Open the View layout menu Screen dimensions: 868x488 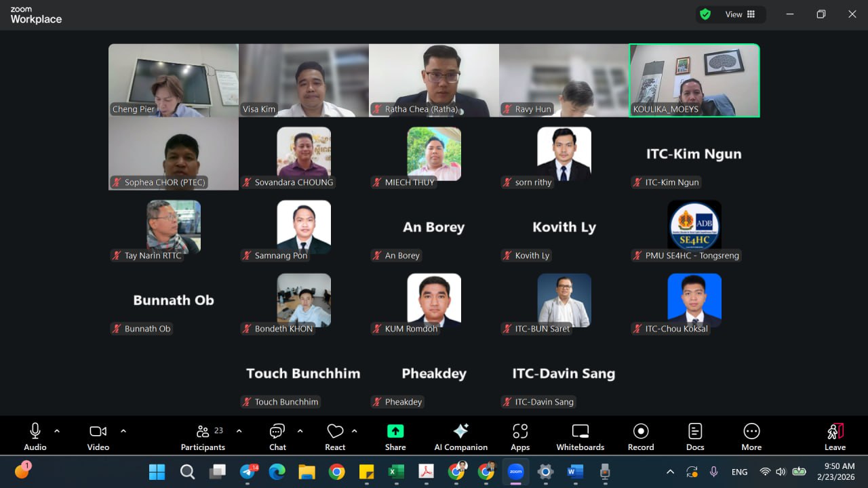pyautogui.click(x=741, y=14)
